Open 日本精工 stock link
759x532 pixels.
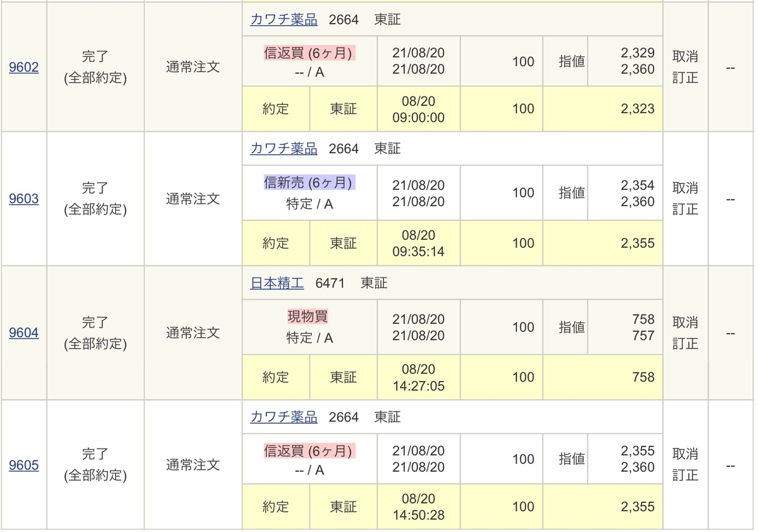(277, 283)
